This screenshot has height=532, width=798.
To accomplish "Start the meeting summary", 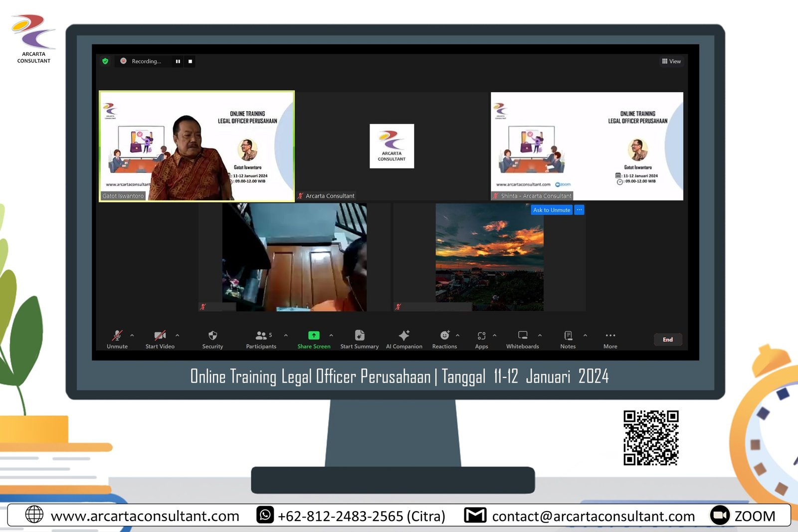I will coord(359,336).
